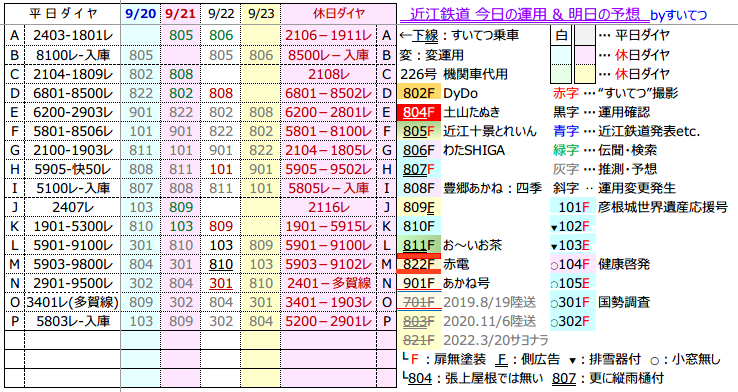The image size is (738, 392).
Task: Select holiday cell 2106－1911レ in row A
Action: pos(329,36)
